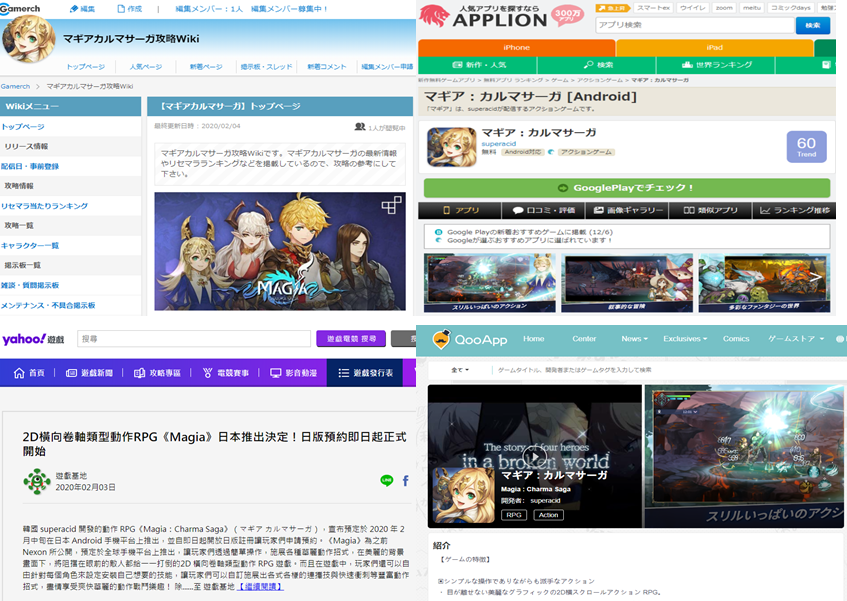The width and height of the screenshot is (847, 601).
Task: Switch to アプリ tab on Applion
Action: 460,210
